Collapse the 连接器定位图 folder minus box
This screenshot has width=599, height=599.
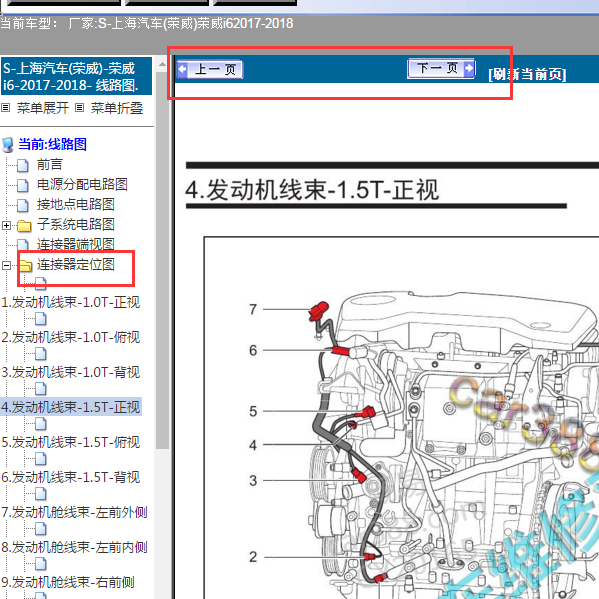pyautogui.click(x=6, y=265)
